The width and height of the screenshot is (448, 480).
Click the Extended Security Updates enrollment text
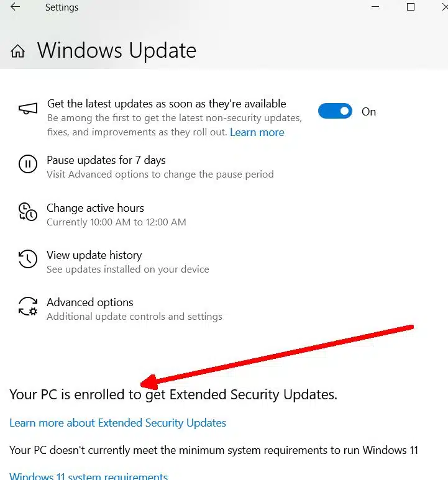tap(173, 394)
